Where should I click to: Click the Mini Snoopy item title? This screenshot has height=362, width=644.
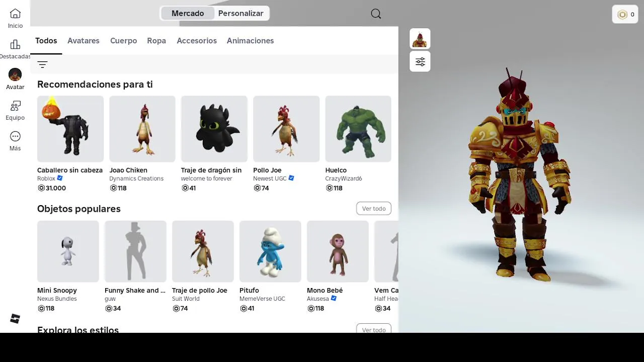pos(57,291)
